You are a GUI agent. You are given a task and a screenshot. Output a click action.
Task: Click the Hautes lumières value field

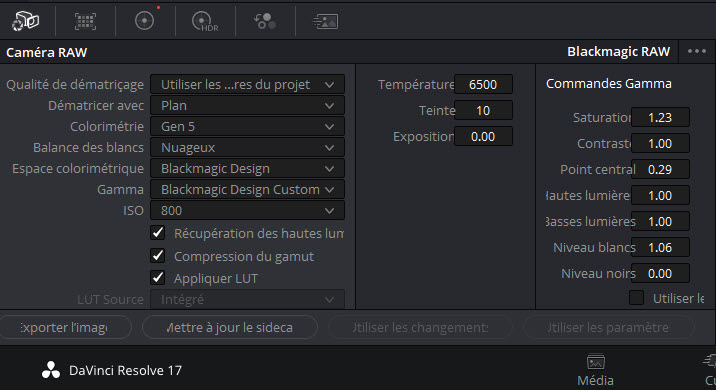[660, 195]
